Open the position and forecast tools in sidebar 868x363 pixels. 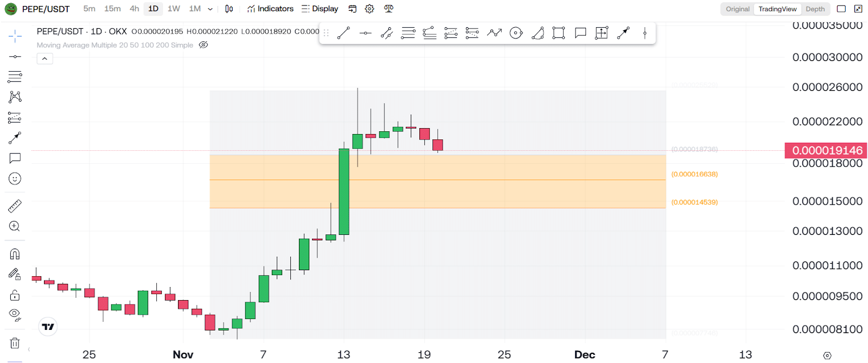click(15, 117)
